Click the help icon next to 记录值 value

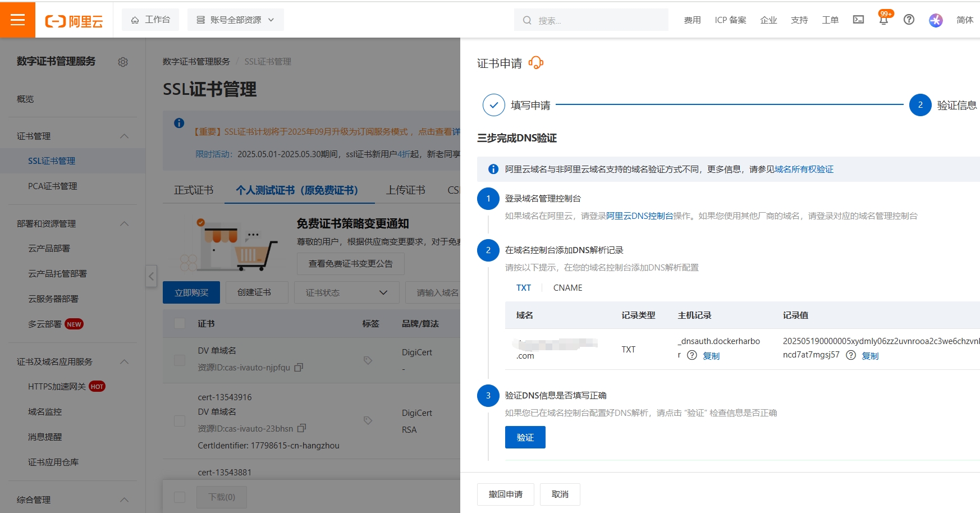[851, 355]
